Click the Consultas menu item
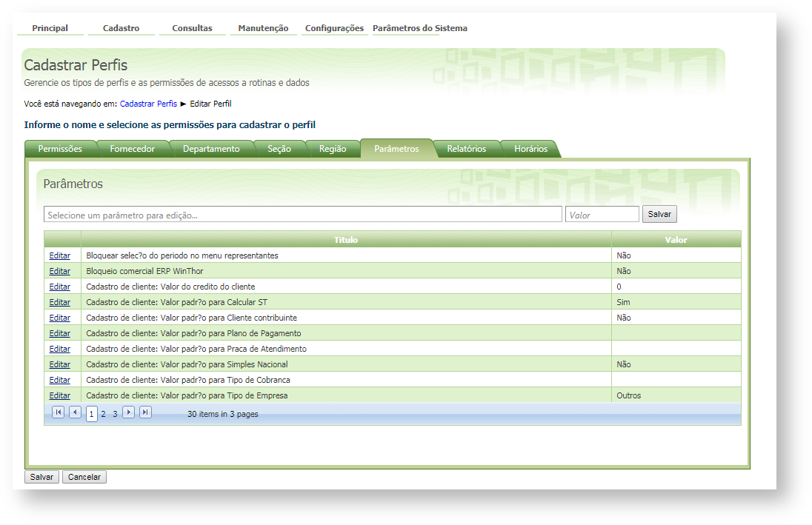Viewport: 812px width, 525px height. point(192,27)
